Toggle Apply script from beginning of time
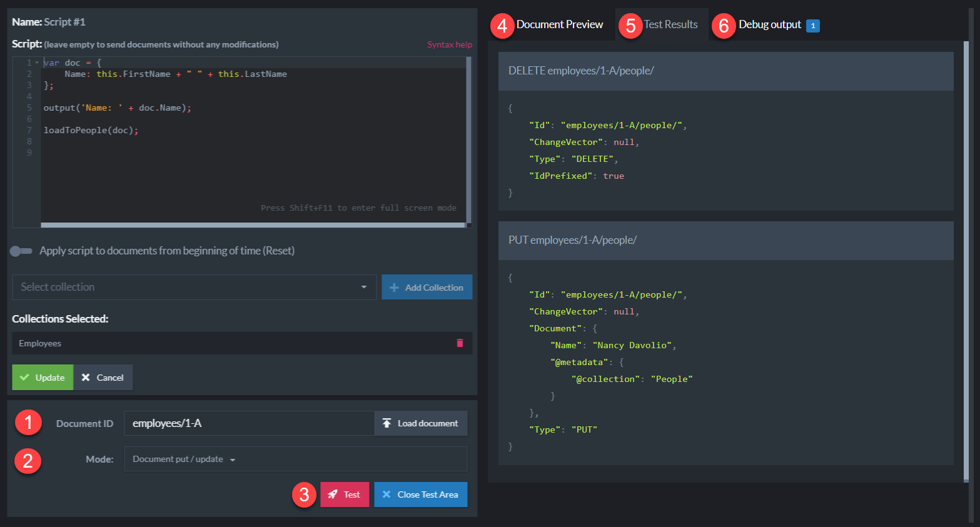 21,251
